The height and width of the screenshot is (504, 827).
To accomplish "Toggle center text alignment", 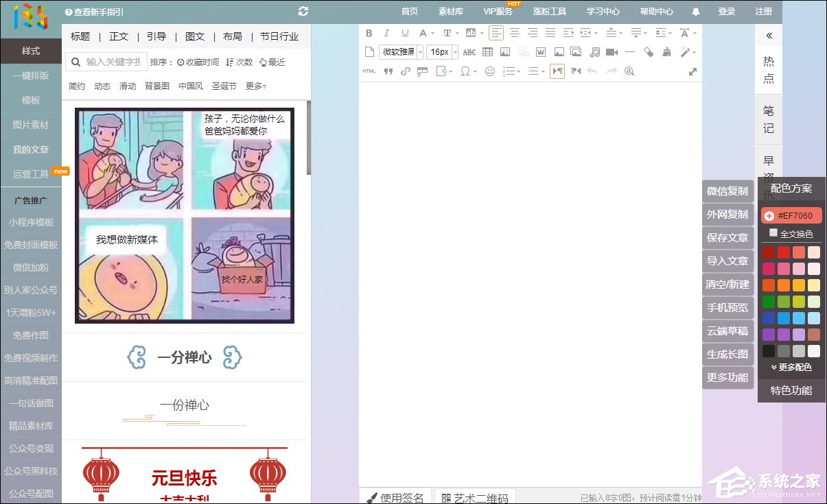I will pyautogui.click(x=515, y=33).
